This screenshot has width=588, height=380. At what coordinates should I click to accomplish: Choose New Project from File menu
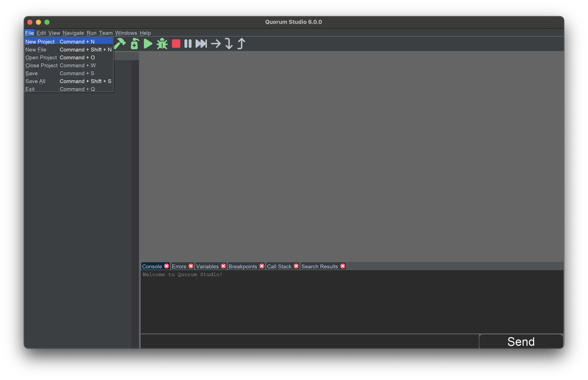coord(69,42)
